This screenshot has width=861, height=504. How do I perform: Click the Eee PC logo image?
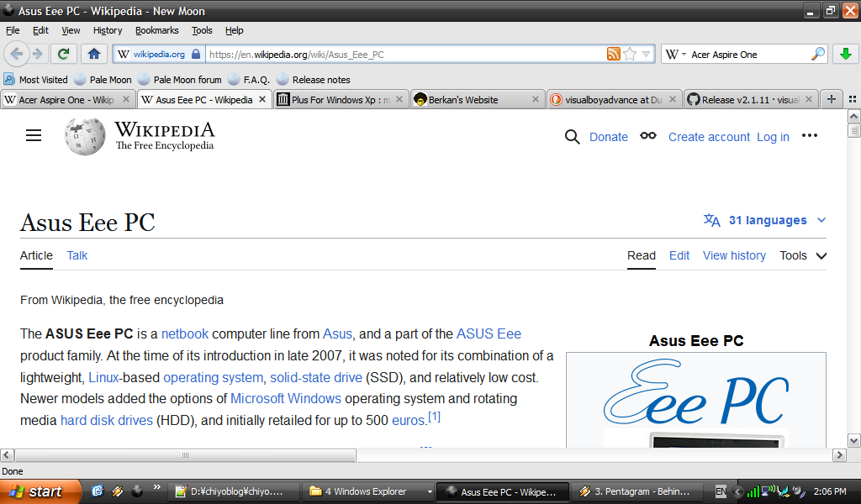[695, 392]
